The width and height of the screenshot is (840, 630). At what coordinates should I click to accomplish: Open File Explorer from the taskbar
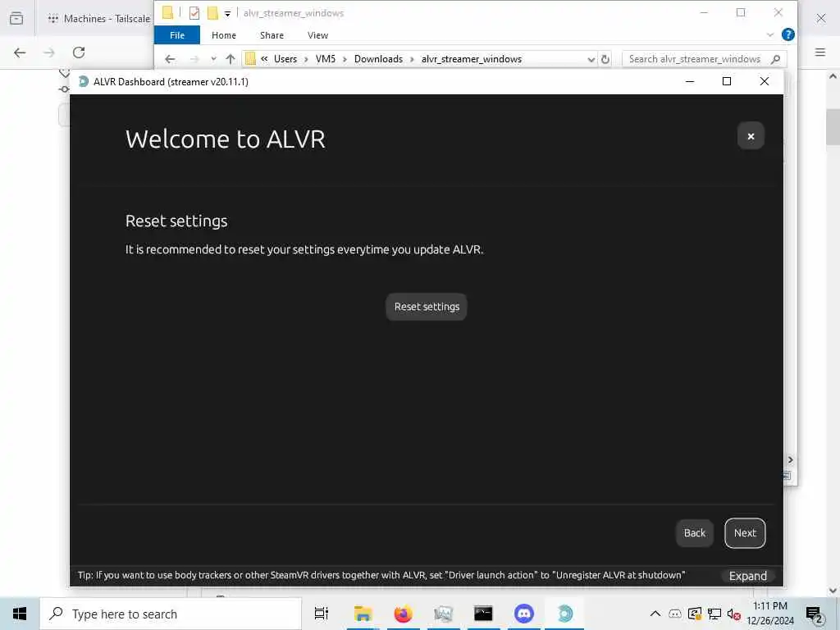(x=363, y=614)
